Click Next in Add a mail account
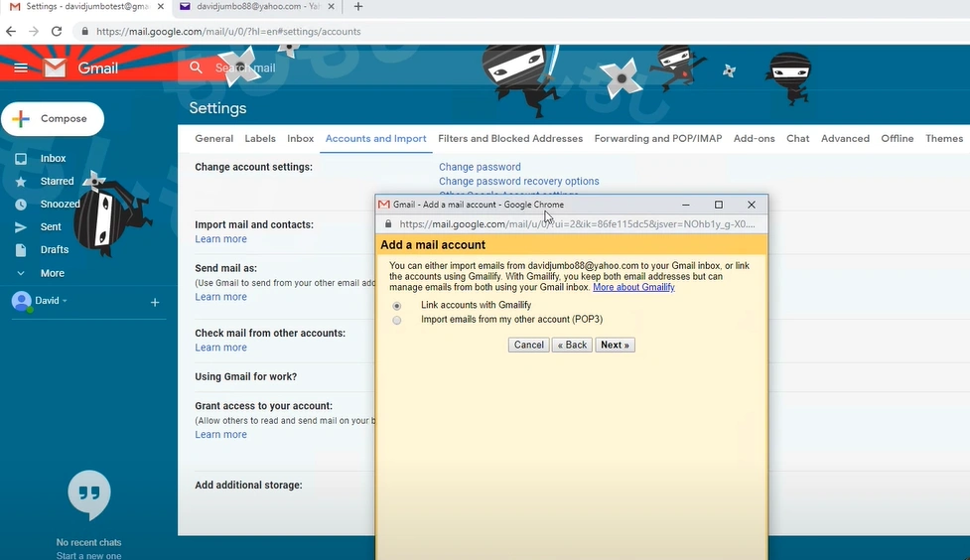The image size is (970, 560). coord(615,345)
